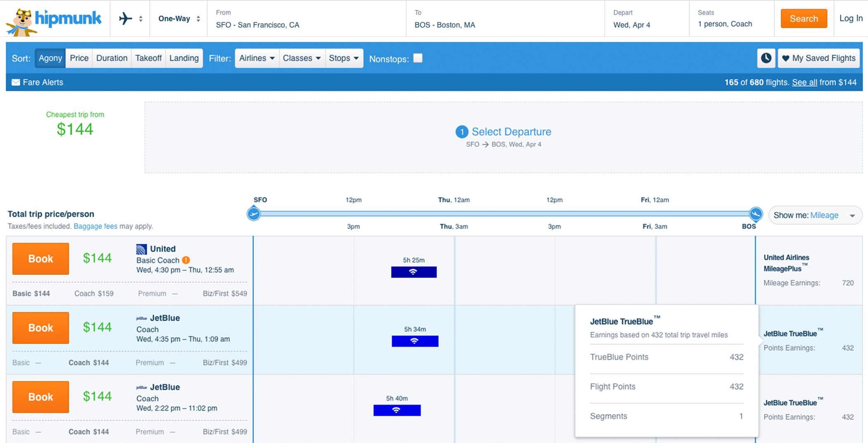The image size is (868, 443).
Task: Open the Seats selector
Action: tap(731, 19)
